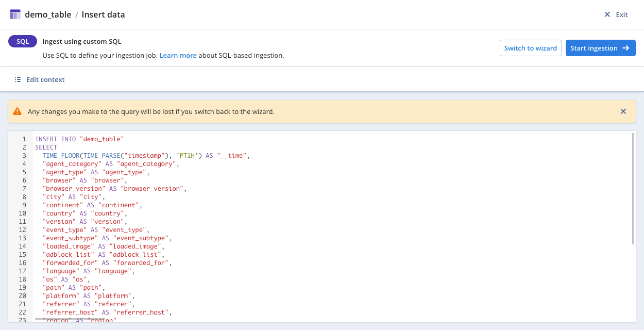Click the SELECT keyword line
644x330 pixels.
[x=46, y=147]
